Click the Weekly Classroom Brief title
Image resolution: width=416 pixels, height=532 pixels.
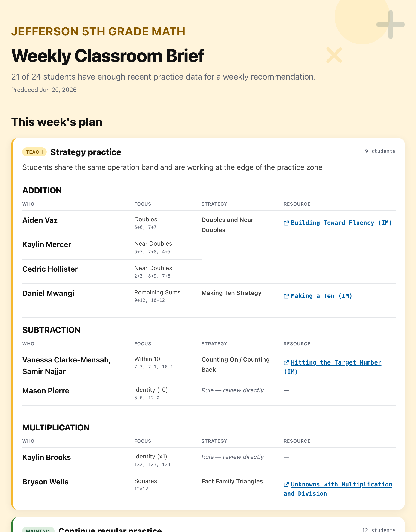[108, 56]
